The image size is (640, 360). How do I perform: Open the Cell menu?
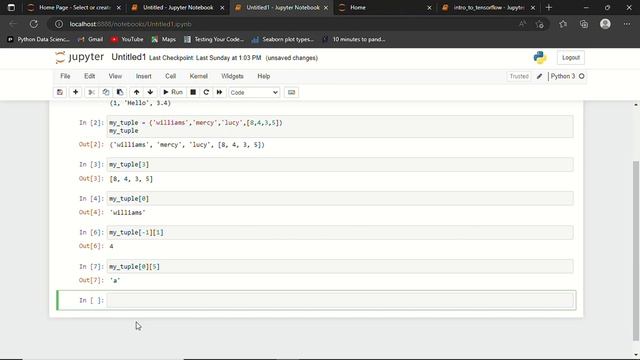[x=171, y=76]
